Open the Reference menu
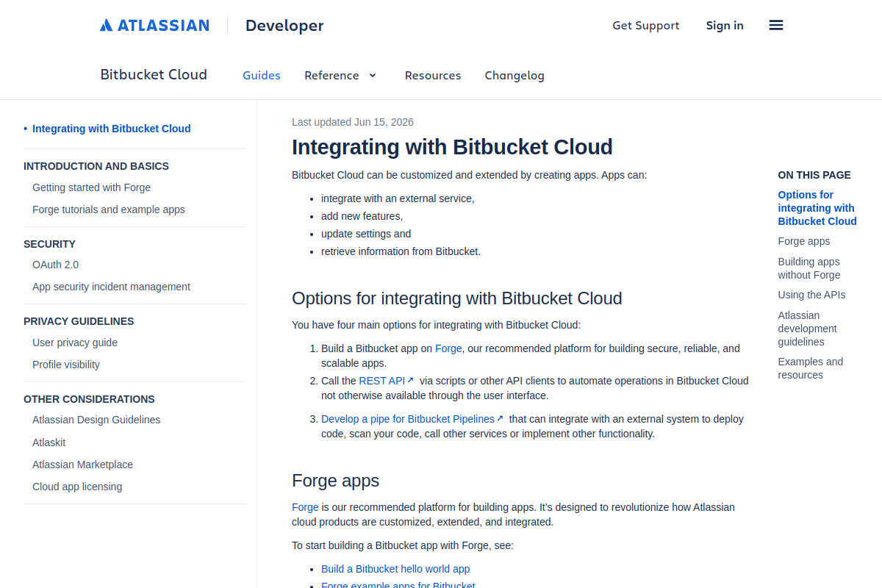This screenshot has height=588, width=882. click(x=331, y=75)
